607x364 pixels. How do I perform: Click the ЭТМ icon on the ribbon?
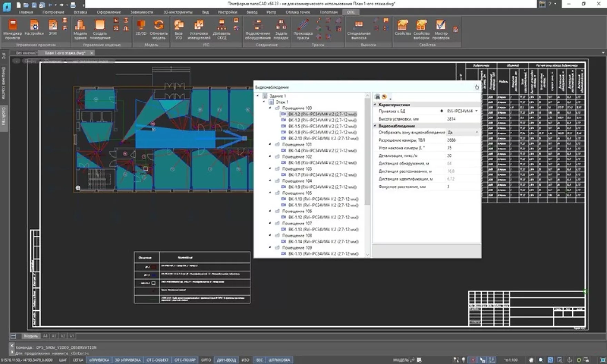tap(52, 29)
